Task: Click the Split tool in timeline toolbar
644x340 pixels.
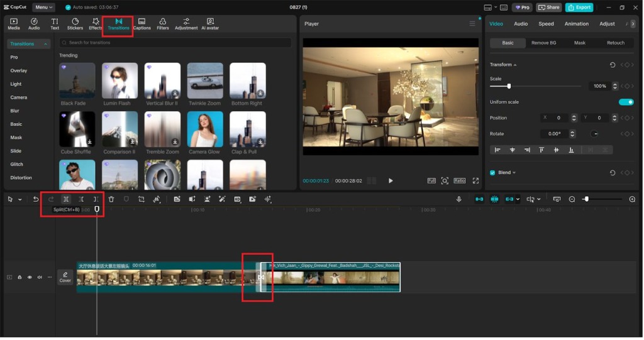Action: [66, 199]
